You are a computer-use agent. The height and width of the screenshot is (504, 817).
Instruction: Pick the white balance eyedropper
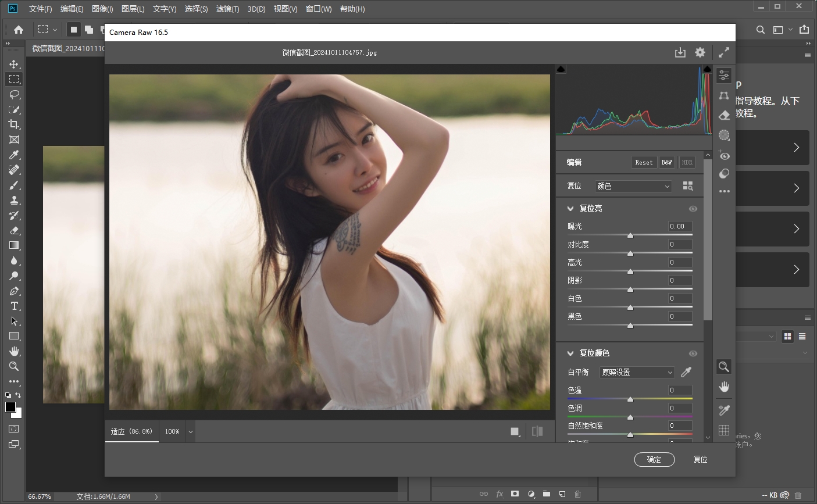point(686,372)
